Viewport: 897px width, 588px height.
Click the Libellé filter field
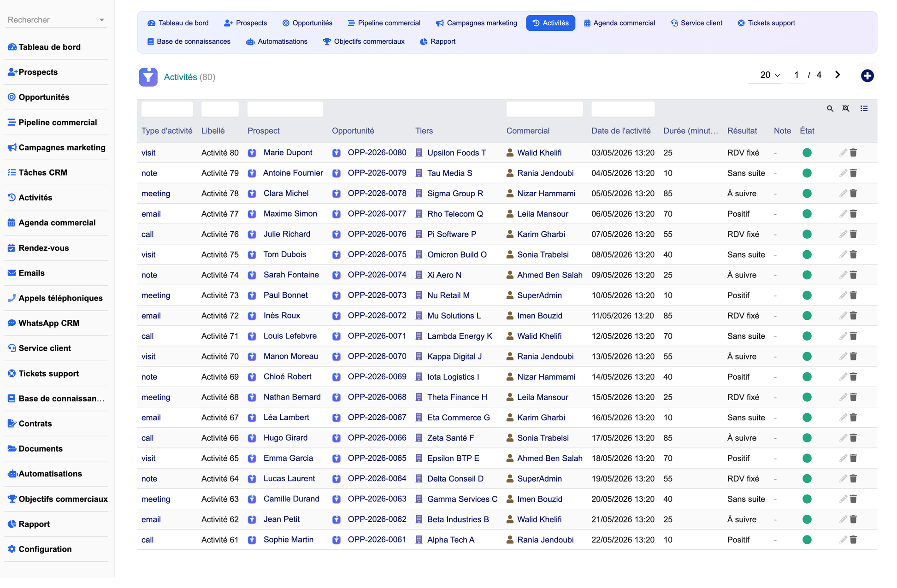click(x=220, y=109)
